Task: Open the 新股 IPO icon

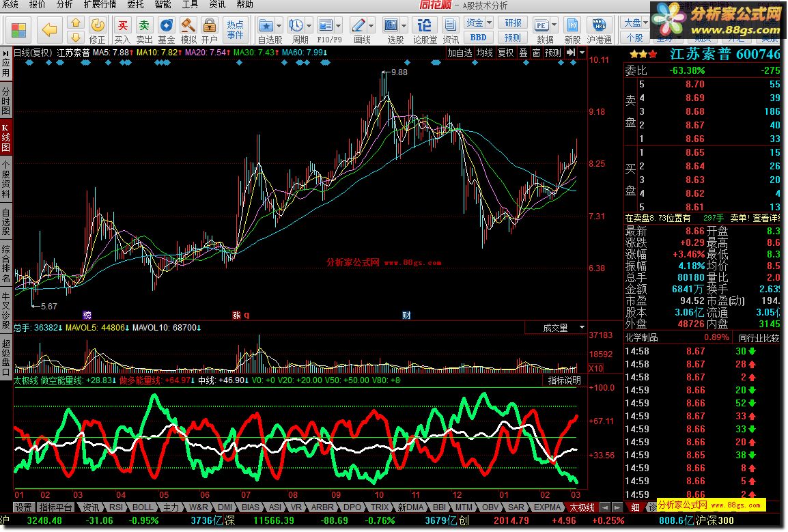Action: [x=572, y=30]
